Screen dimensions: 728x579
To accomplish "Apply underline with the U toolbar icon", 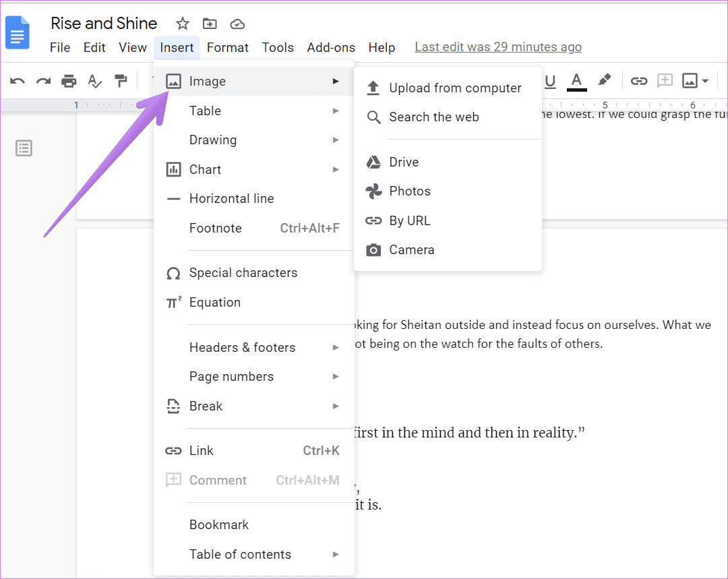I will [x=550, y=80].
